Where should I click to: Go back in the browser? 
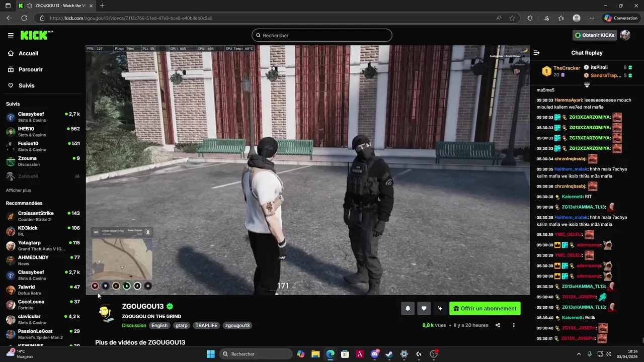[9, 18]
